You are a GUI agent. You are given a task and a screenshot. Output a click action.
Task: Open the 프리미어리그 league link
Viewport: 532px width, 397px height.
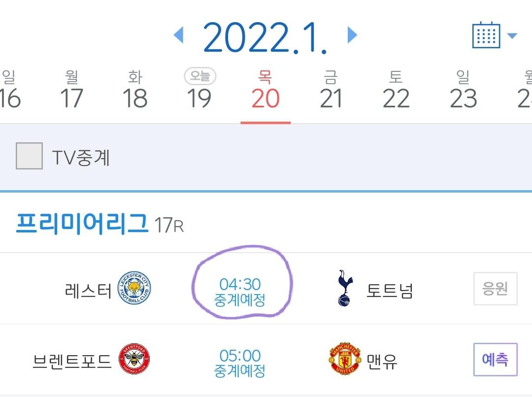click(82, 224)
